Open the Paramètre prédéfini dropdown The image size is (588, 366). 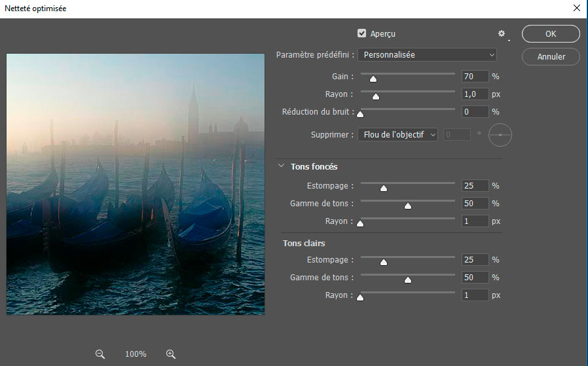[427, 55]
